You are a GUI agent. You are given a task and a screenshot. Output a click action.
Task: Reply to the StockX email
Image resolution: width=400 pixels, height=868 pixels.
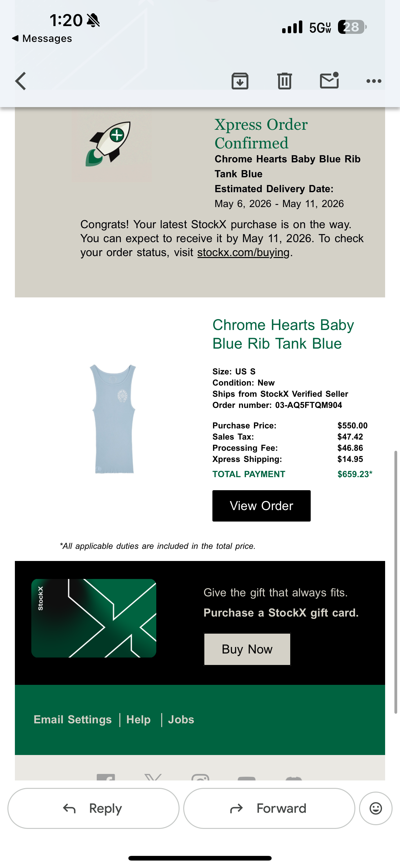click(93, 808)
